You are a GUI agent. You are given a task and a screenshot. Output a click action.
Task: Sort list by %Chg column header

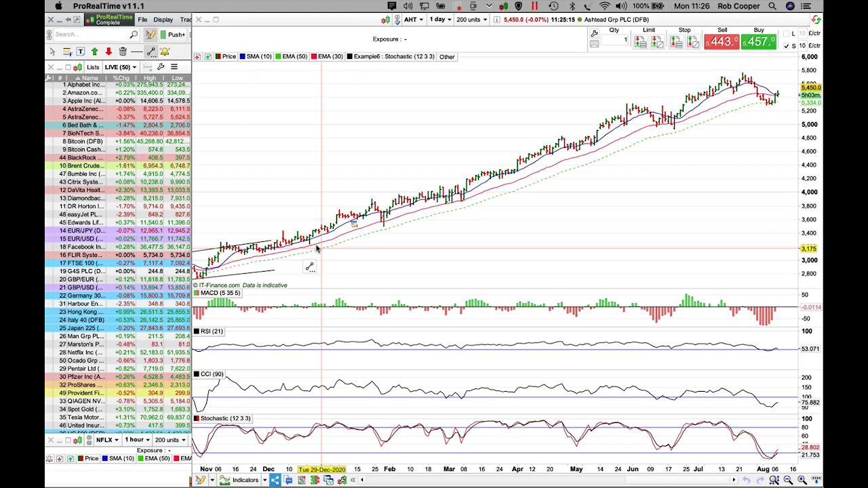click(122, 78)
